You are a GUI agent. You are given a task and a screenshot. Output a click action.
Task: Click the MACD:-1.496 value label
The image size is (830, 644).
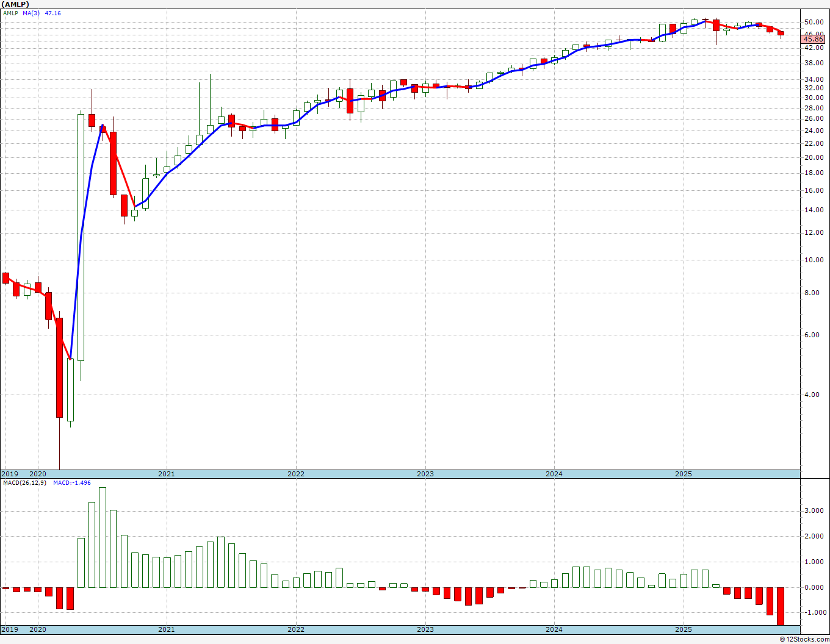point(72,483)
